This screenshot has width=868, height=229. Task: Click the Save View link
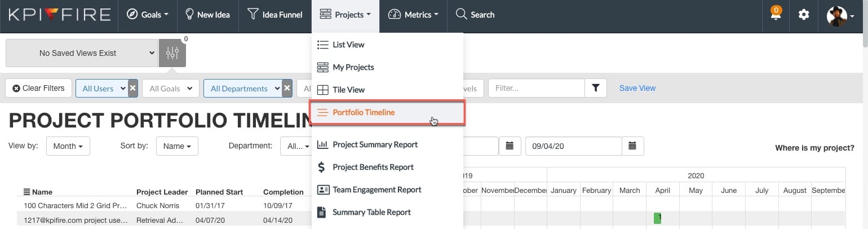click(637, 88)
